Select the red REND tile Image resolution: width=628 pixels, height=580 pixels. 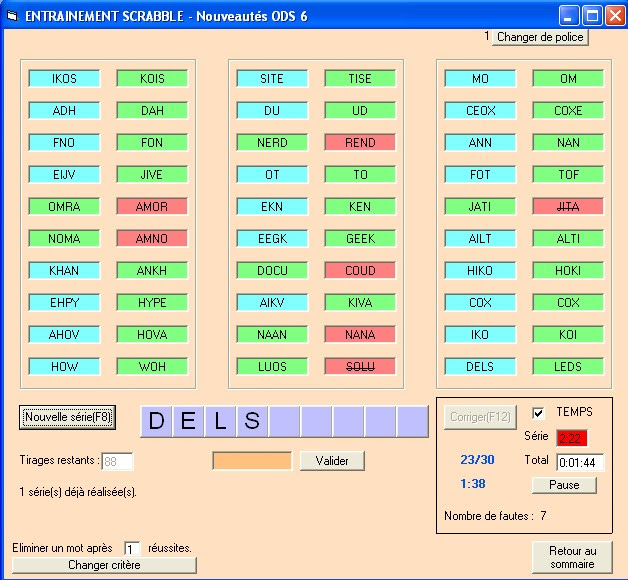point(360,143)
